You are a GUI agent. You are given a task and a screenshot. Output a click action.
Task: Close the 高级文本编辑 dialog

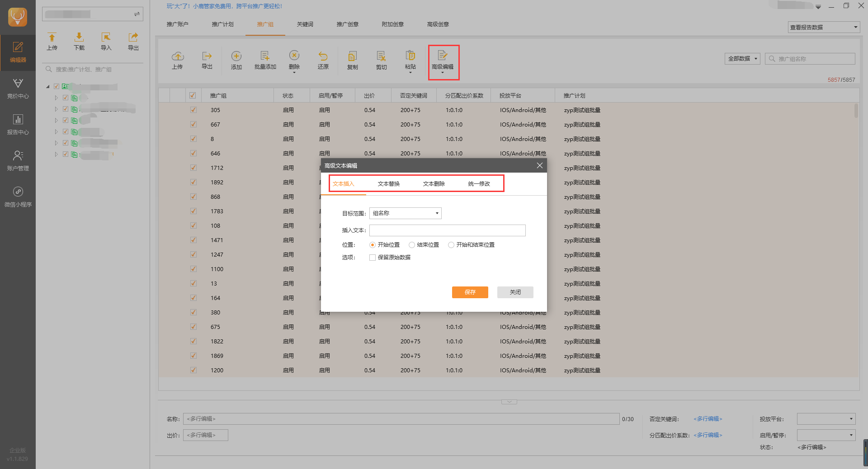(539, 165)
